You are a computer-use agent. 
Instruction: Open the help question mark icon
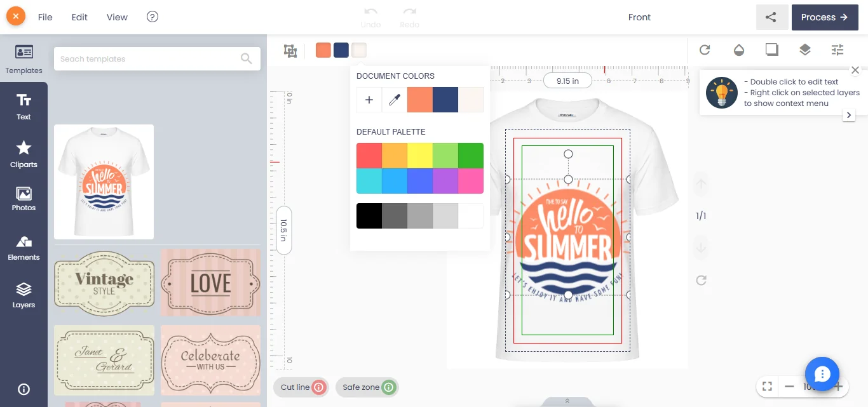tap(153, 17)
